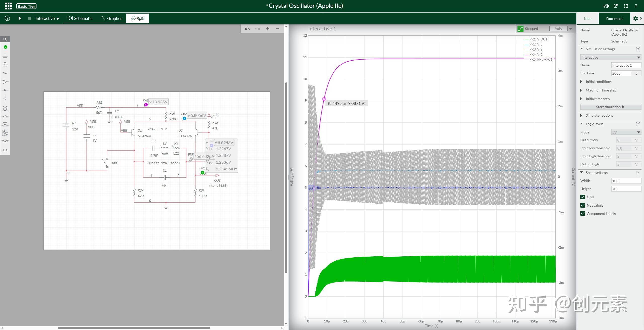Open the Item tab in the right panel
This screenshot has height=330, width=644.
pos(587,19)
